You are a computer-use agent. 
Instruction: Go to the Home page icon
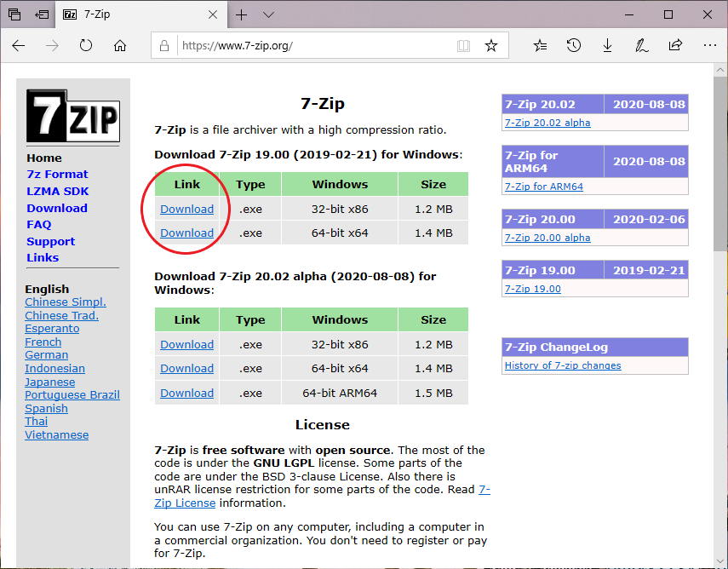[120, 45]
